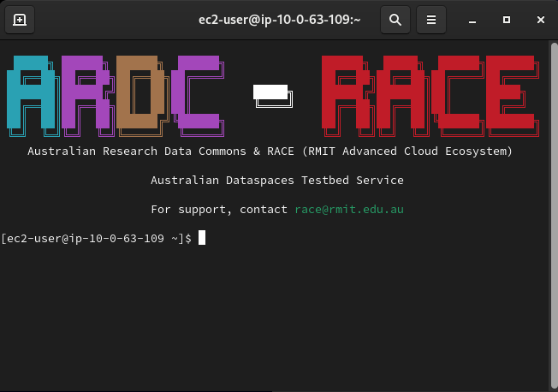This screenshot has width=558, height=392.
Task: Open a new terminal tab
Action: point(20,20)
